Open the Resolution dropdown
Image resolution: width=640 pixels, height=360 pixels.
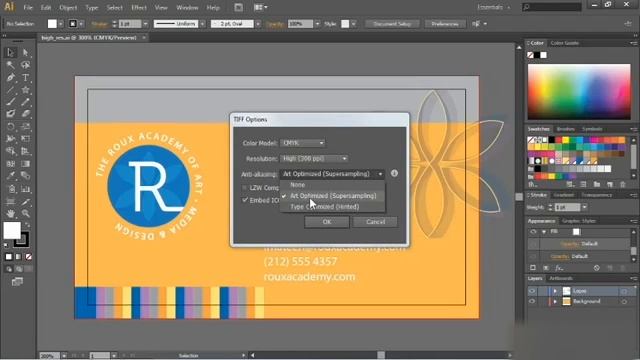point(314,158)
